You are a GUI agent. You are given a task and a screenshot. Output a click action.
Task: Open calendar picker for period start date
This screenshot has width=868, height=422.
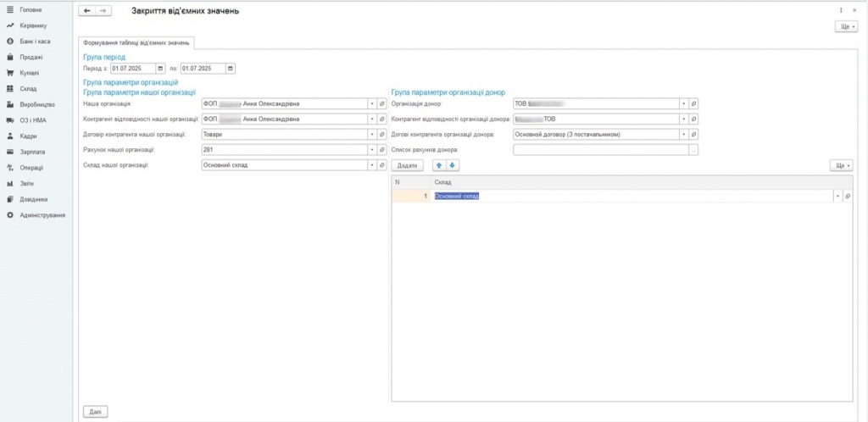[160, 69]
